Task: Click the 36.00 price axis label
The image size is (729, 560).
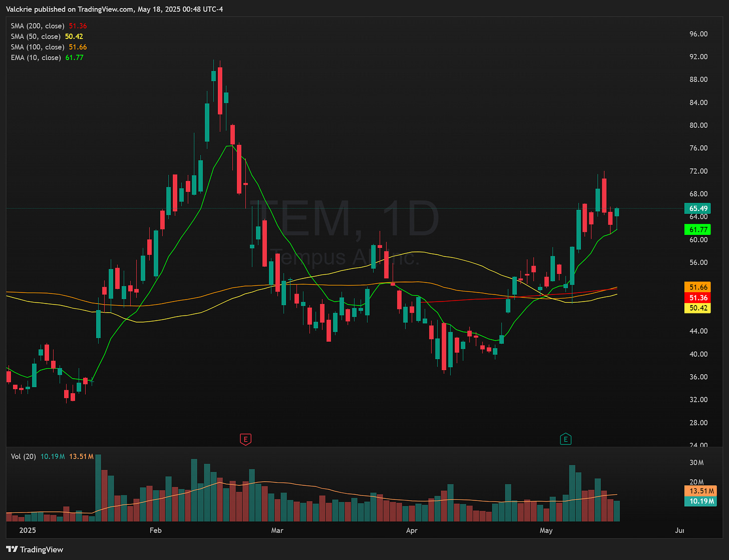Action: coord(698,377)
